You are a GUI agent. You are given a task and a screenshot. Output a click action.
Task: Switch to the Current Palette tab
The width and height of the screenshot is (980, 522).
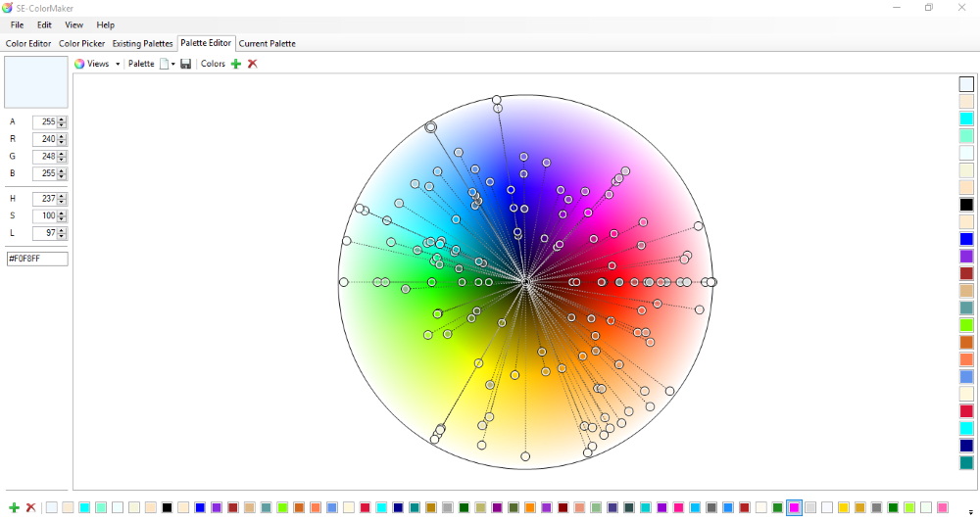pyautogui.click(x=267, y=44)
